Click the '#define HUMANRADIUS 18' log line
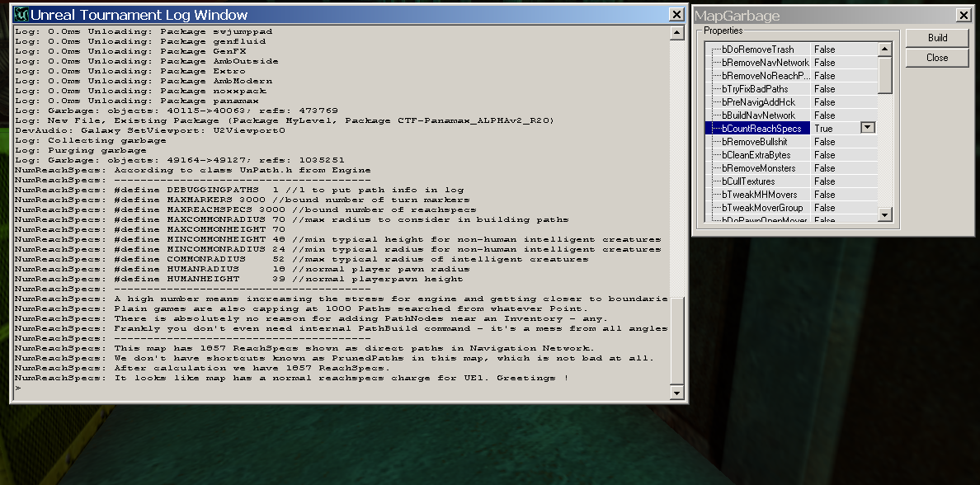This screenshot has width=980, height=485. click(x=242, y=270)
